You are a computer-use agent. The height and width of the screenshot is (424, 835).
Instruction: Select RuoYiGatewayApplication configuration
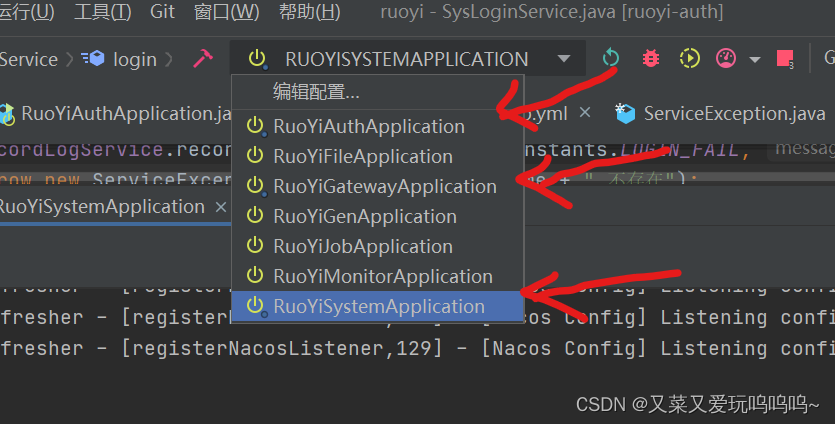click(x=378, y=186)
